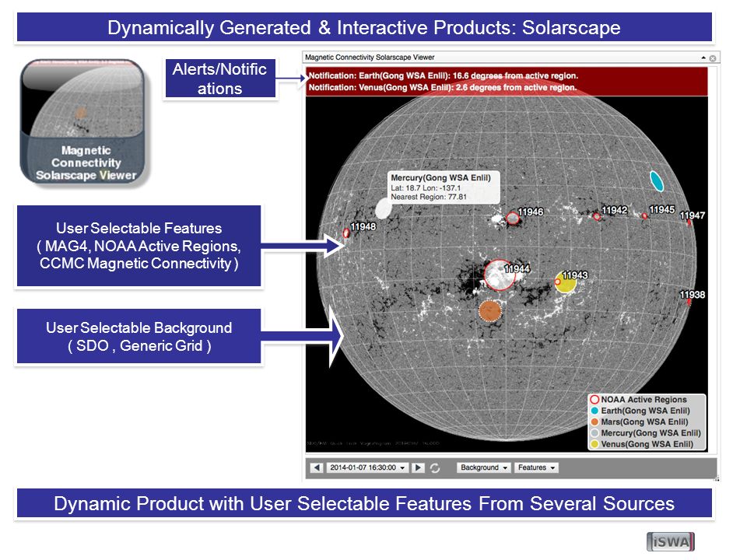Screen dimensions: 747x560
Task: Open the Features dropdown menu
Action: point(536,467)
